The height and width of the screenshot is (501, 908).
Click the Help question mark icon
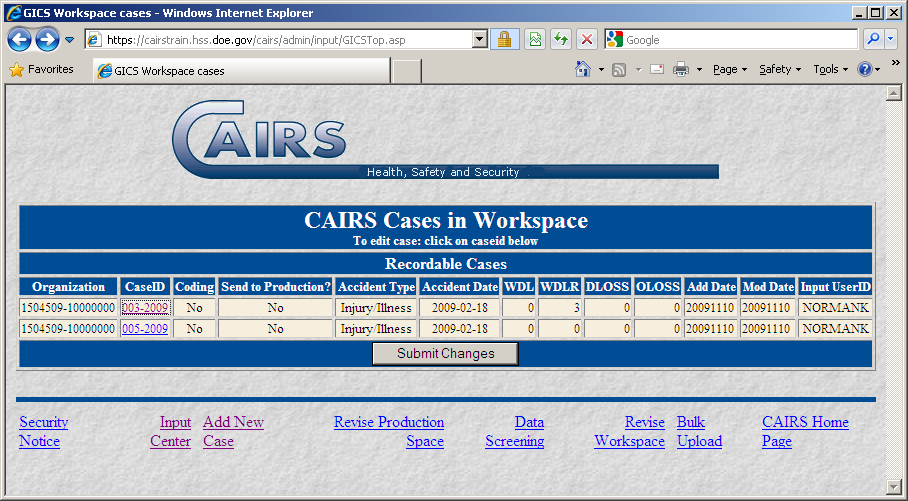pyautogui.click(x=865, y=70)
